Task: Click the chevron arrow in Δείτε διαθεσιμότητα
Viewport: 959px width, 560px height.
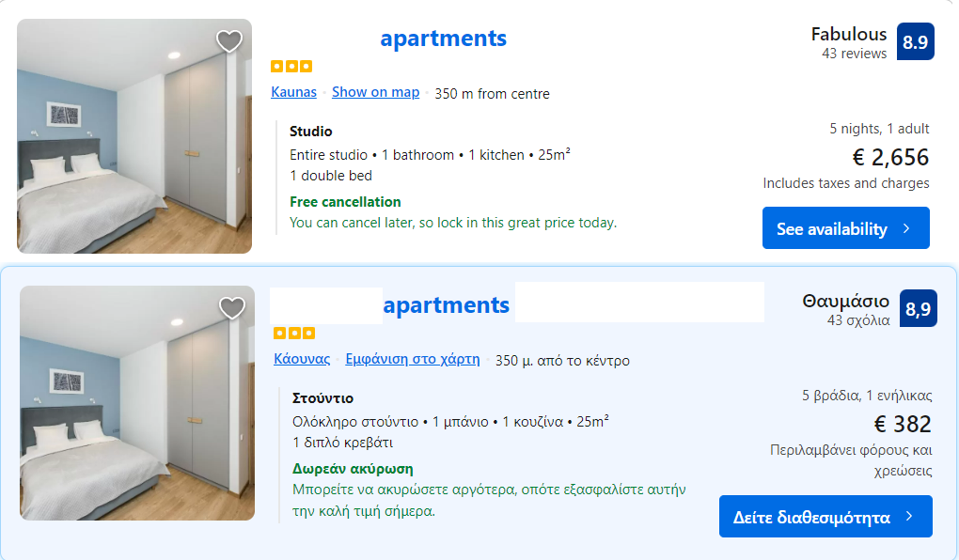Action: pyautogui.click(x=909, y=517)
